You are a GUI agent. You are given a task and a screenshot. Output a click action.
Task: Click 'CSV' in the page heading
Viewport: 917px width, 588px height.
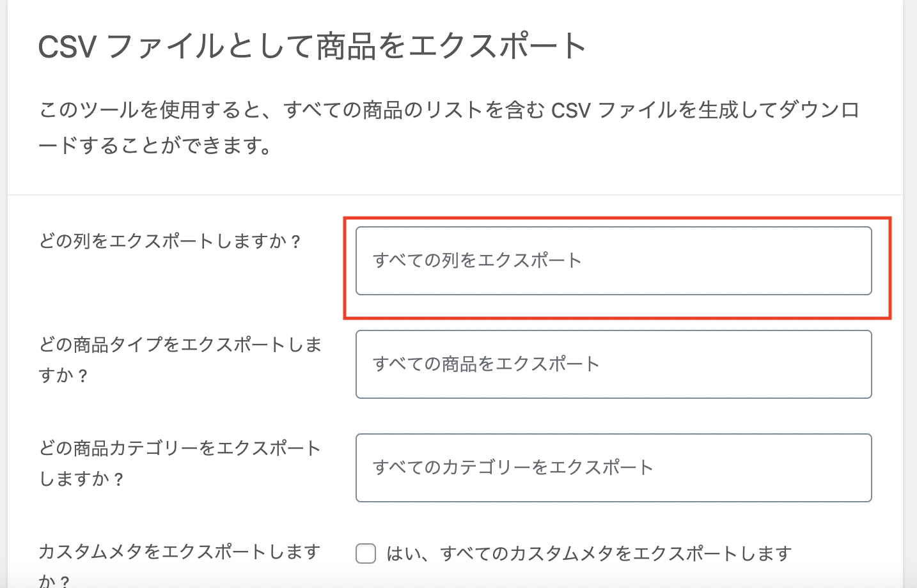67,47
